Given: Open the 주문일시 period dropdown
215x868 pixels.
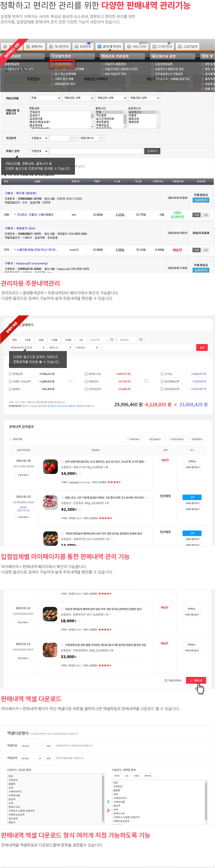Looking at the screenshot, I should click(x=39, y=138).
